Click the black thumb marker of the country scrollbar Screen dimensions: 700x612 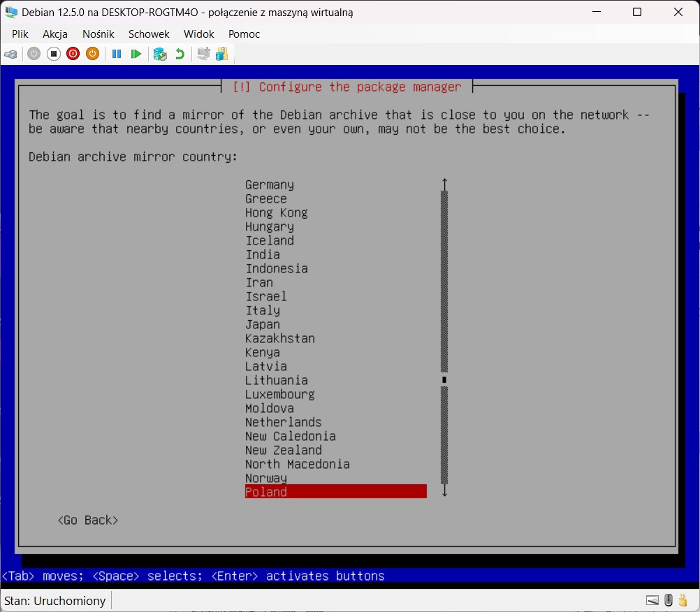click(x=444, y=380)
